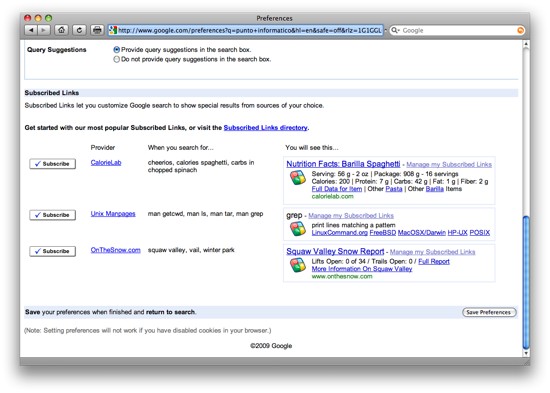The height and width of the screenshot is (393, 550).
Task: Click the 'Subscribed Links' section heading
Action: [52, 93]
